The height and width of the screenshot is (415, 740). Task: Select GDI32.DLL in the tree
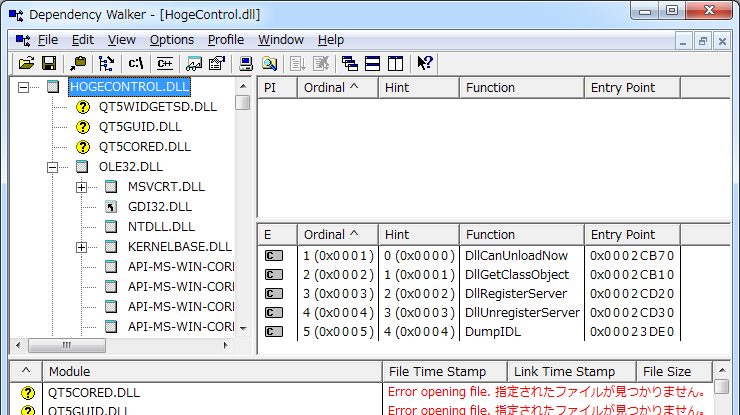(x=160, y=207)
